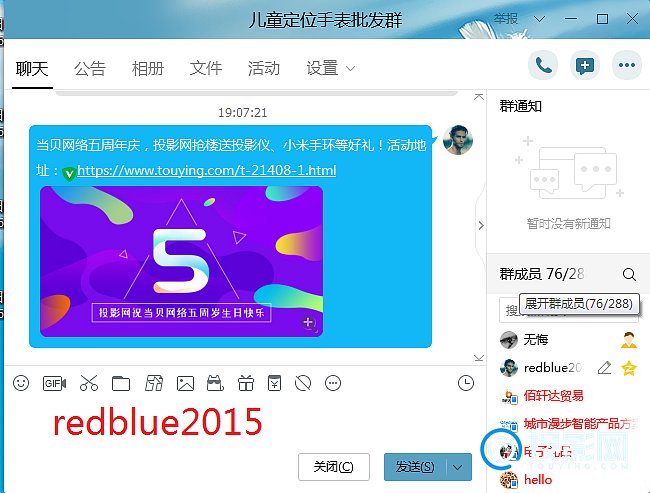Insert a picture using image icon

(185, 384)
